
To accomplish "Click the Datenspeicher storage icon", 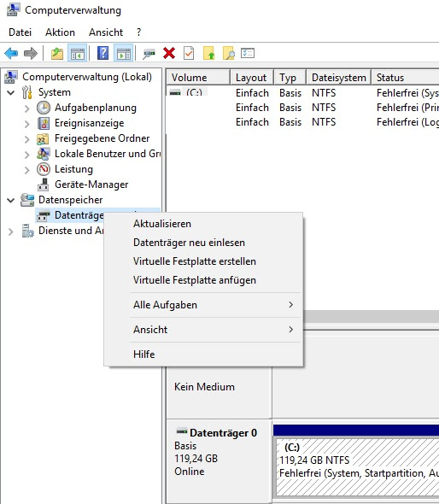I will [27, 200].
